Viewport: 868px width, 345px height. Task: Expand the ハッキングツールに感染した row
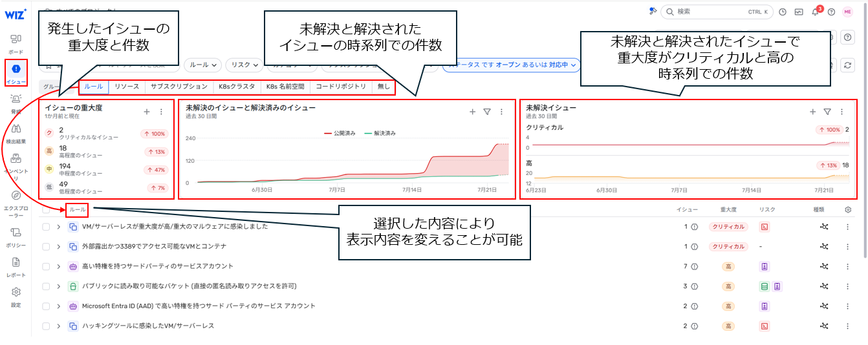point(58,326)
